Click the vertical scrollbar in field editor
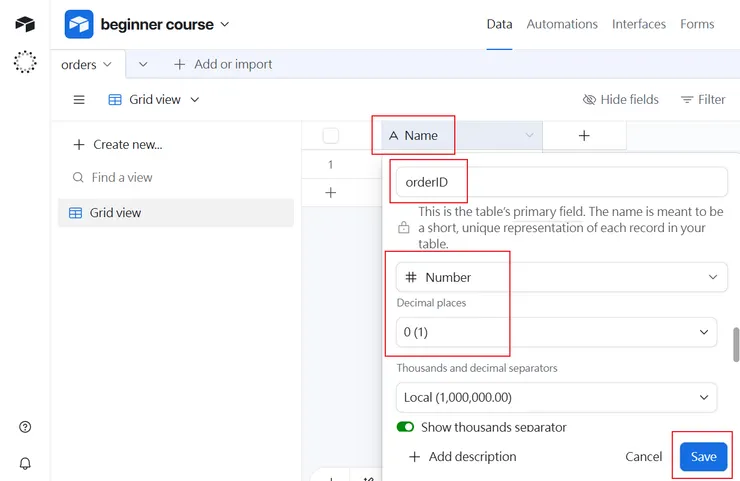Image resolution: width=740 pixels, height=481 pixels. (x=736, y=343)
